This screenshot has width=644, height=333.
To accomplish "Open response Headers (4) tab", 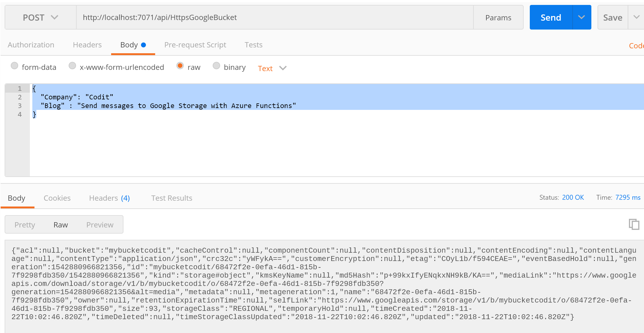I will click(109, 198).
